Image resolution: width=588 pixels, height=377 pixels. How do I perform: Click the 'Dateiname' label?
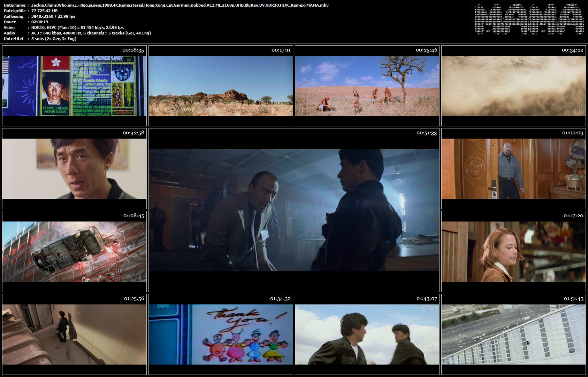(x=15, y=5)
